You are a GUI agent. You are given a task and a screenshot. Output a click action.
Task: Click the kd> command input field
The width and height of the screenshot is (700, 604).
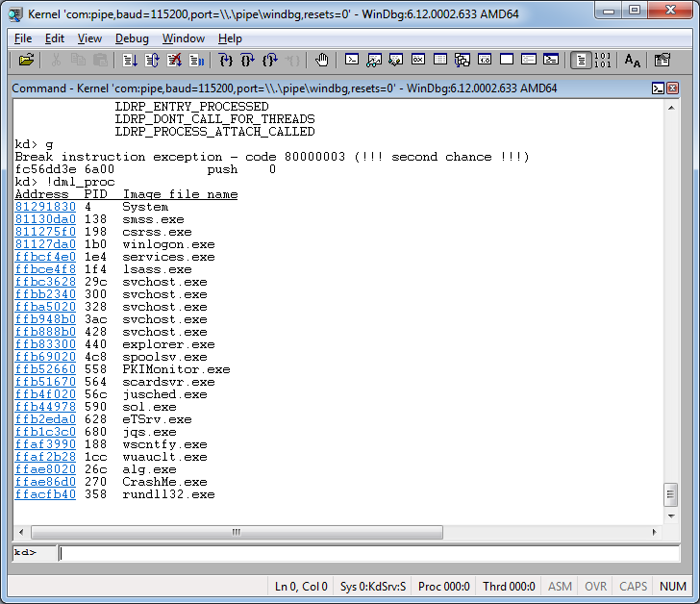point(369,554)
